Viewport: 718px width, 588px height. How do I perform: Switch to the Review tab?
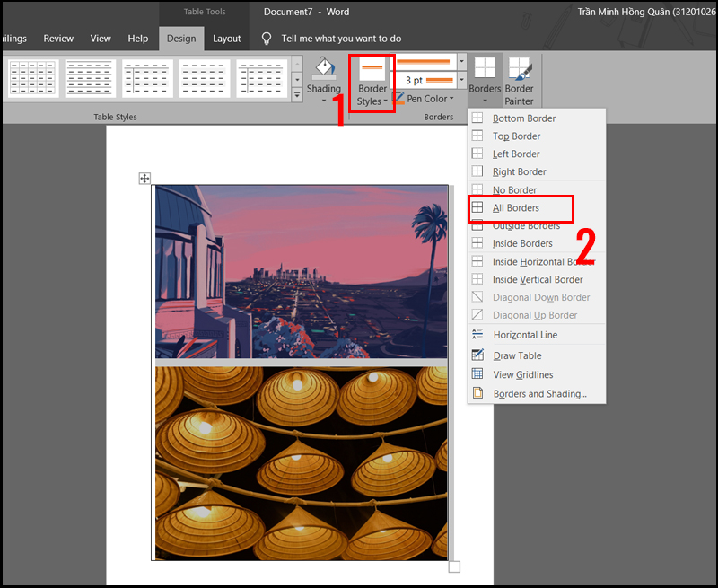[x=58, y=39]
